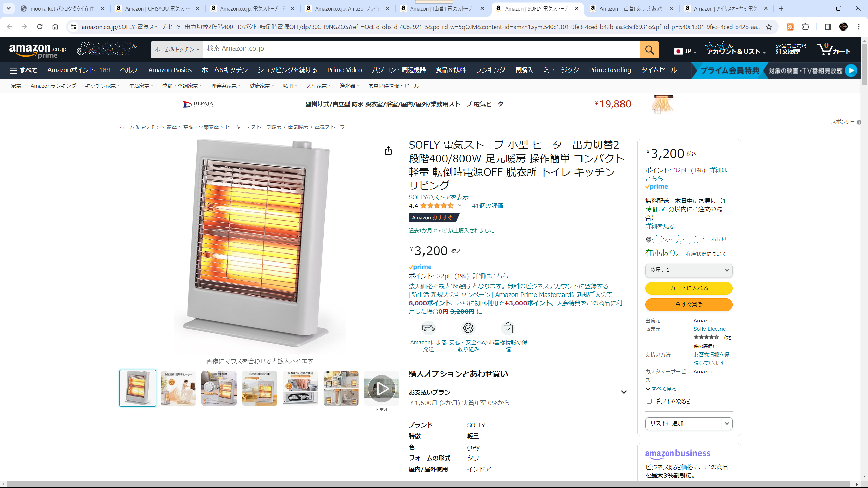Screen dimensions: 868x488
Task: Select the second product thumbnail image
Action: coord(178,388)
